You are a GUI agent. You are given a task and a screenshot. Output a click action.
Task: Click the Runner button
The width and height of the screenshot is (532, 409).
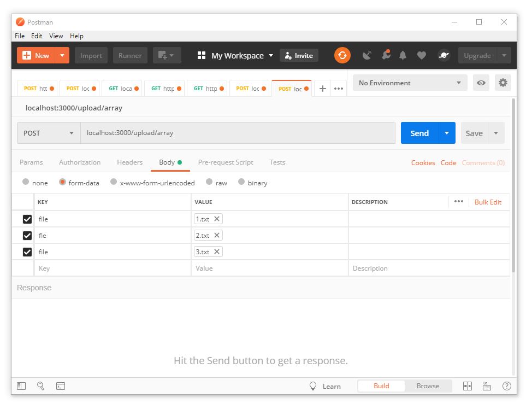click(130, 55)
